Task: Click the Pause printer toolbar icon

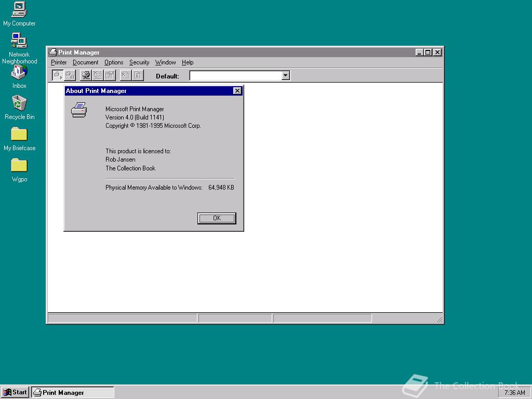Action: pos(70,75)
